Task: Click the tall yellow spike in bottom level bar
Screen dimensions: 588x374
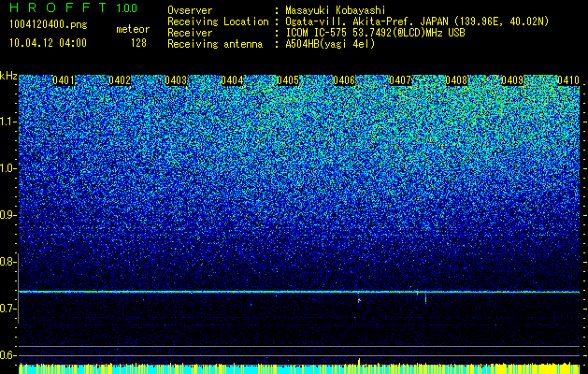Action: (359, 366)
